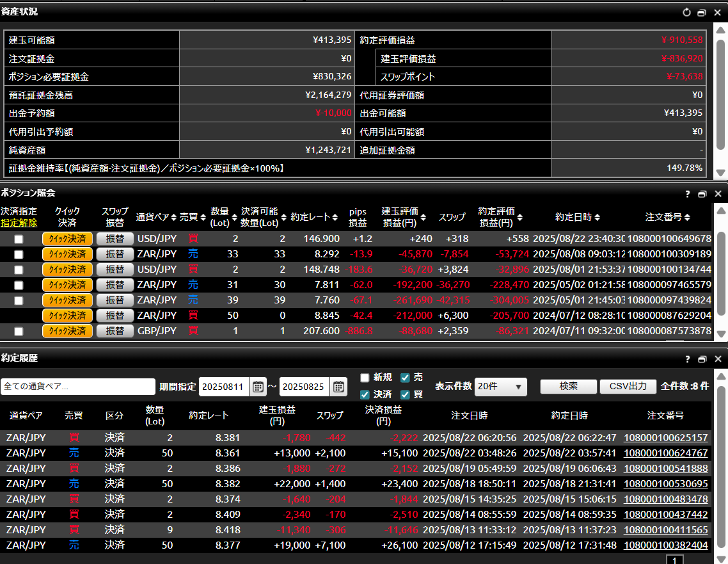
Task: Open help icon in 約定履歴 panel
Action: tap(688, 359)
